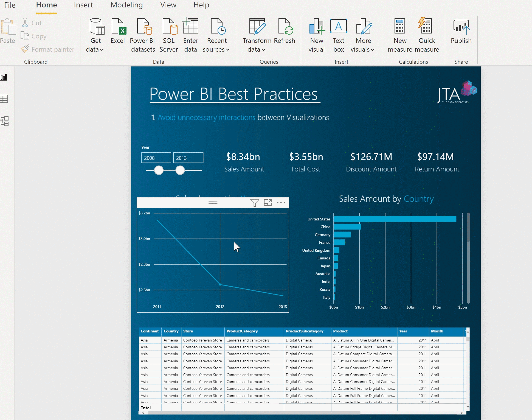Image resolution: width=532 pixels, height=420 pixels.
Task: Open More options on line chart
Action: click(x=281, y=203)
